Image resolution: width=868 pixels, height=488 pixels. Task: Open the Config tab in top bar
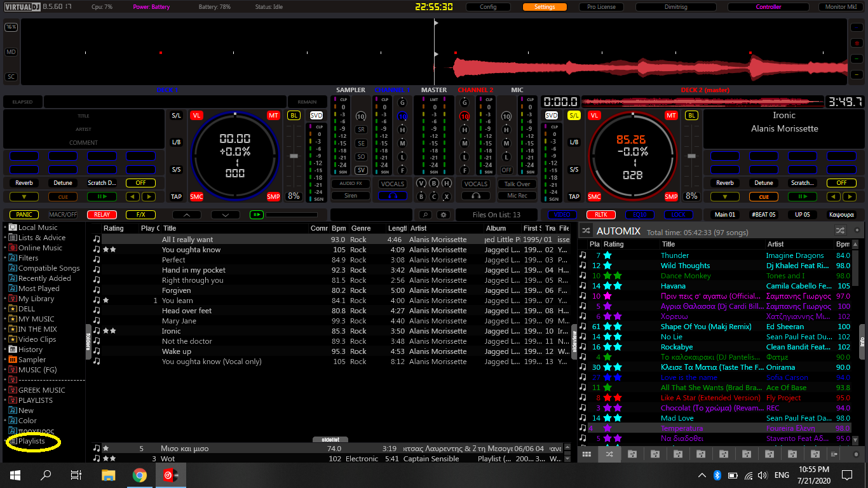pyautogui.click(x=488, y=7)
